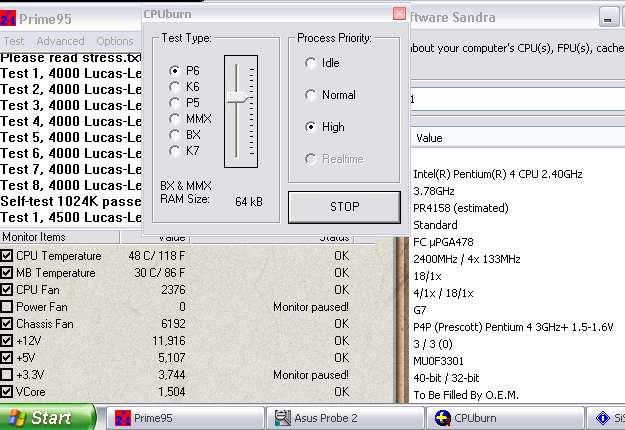Viewport: 625px width, 430px height.
Task: Click 'Self-test 1024K passe' line in Prime95
Action: pyautogui.click(x=71, y=201)
